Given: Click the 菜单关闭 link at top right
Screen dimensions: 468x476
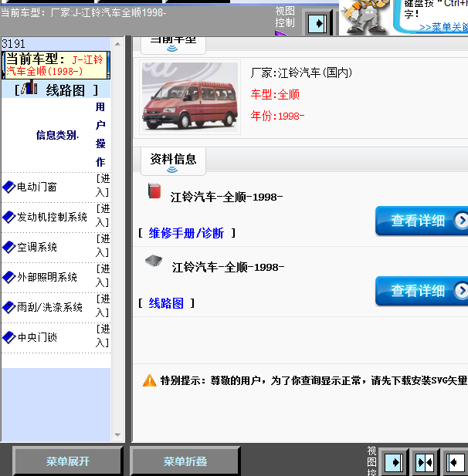Looking at the screenshot, I should pos(443,27).
